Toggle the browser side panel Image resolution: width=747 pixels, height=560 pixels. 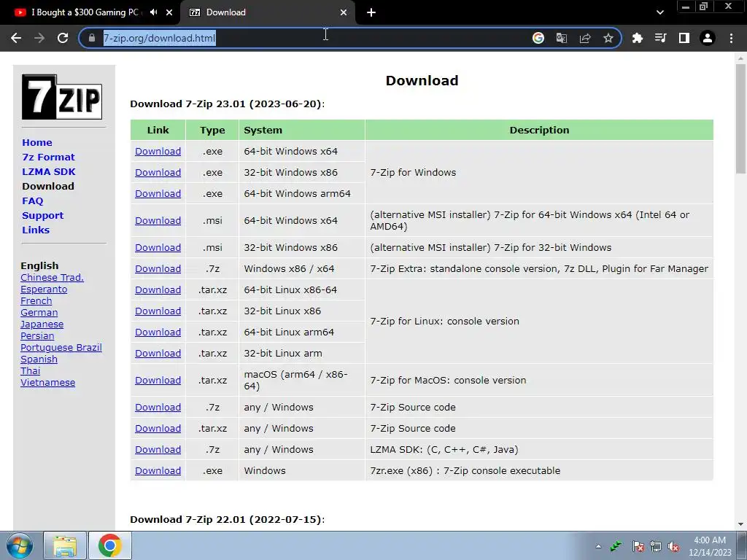point(684,38)
